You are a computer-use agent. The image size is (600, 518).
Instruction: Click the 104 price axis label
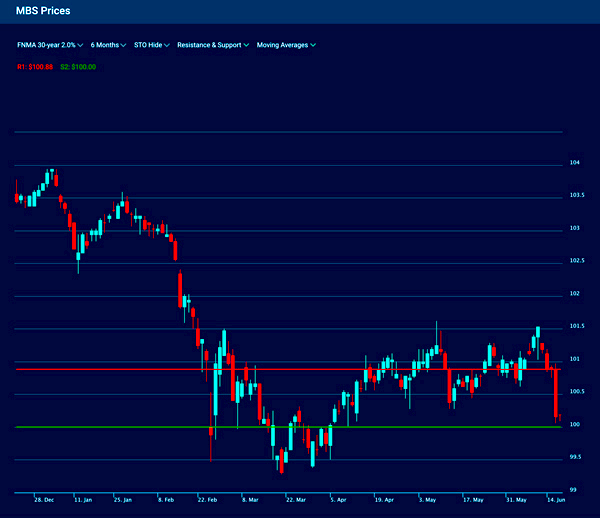coord(575,162)
